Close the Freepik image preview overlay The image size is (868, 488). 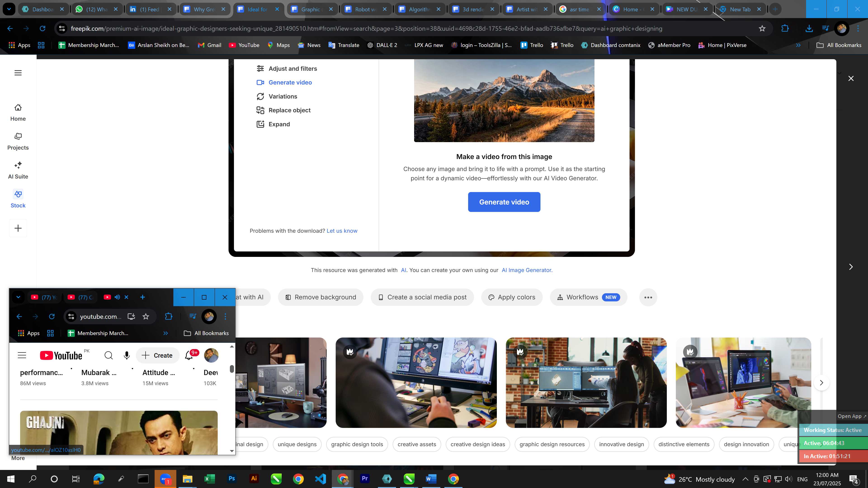pyautogui.click(x=851, y=78)
